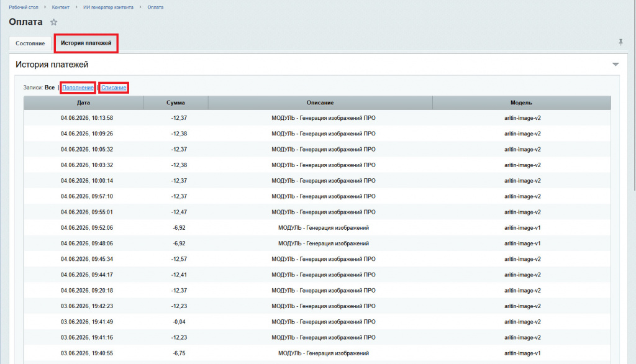Screen dimensions: 636x364
Task: Select date 04.06.2026, 09:45:34
Action: click(87, 259)
